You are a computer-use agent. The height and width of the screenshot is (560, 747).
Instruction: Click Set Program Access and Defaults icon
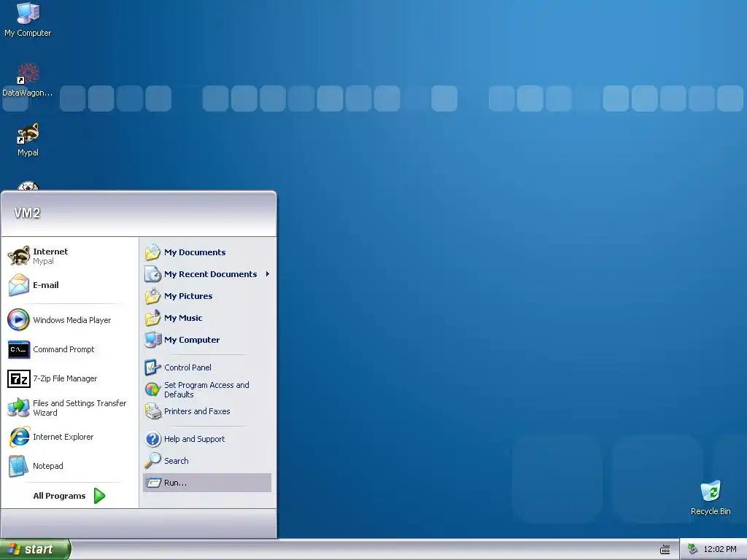(153, 389)
